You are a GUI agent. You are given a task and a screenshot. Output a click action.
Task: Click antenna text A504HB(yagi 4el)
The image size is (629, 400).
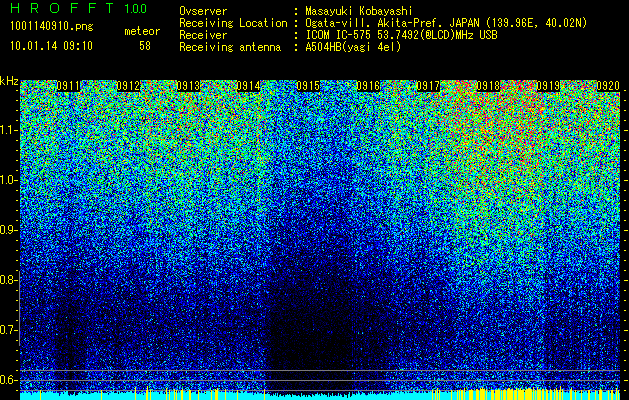click(x=353, y=47)
